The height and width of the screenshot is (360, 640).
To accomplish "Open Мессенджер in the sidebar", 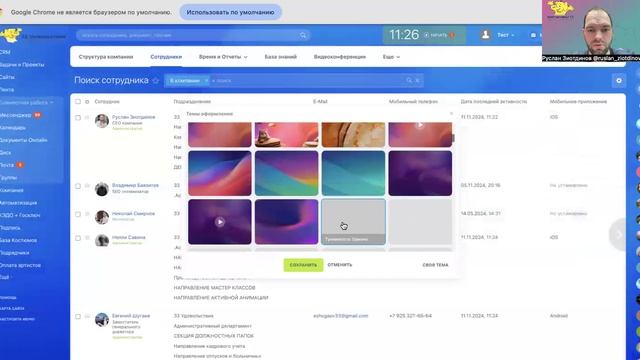I will [x=16, y=115].
